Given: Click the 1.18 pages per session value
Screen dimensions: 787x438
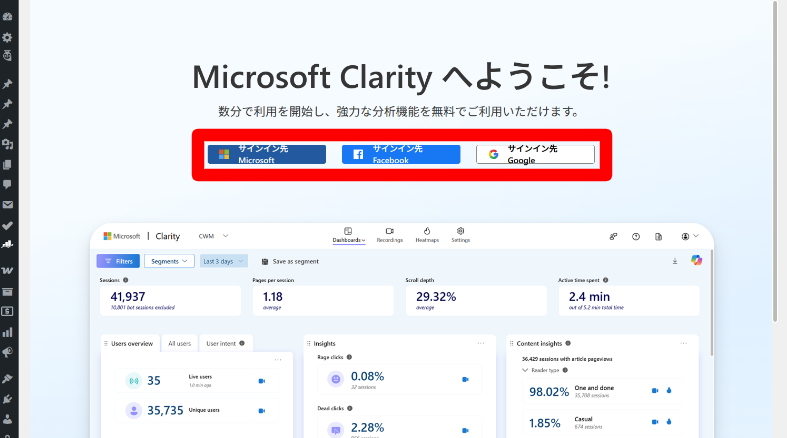Looking at the screenshot, I should [x=273, y=297].
